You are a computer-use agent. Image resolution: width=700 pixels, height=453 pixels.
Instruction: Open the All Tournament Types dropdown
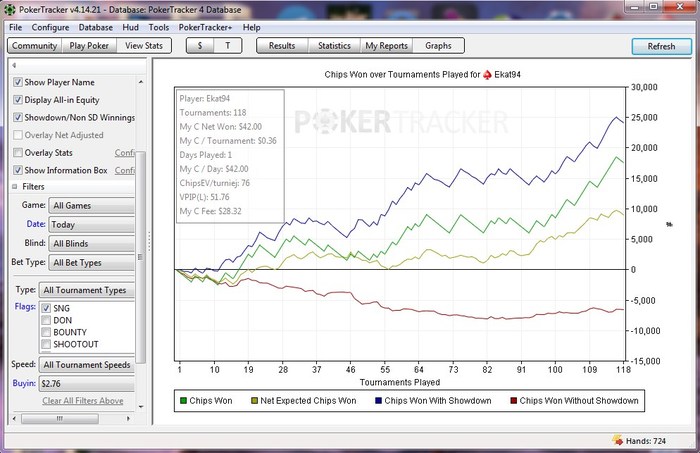coord(87,290)
